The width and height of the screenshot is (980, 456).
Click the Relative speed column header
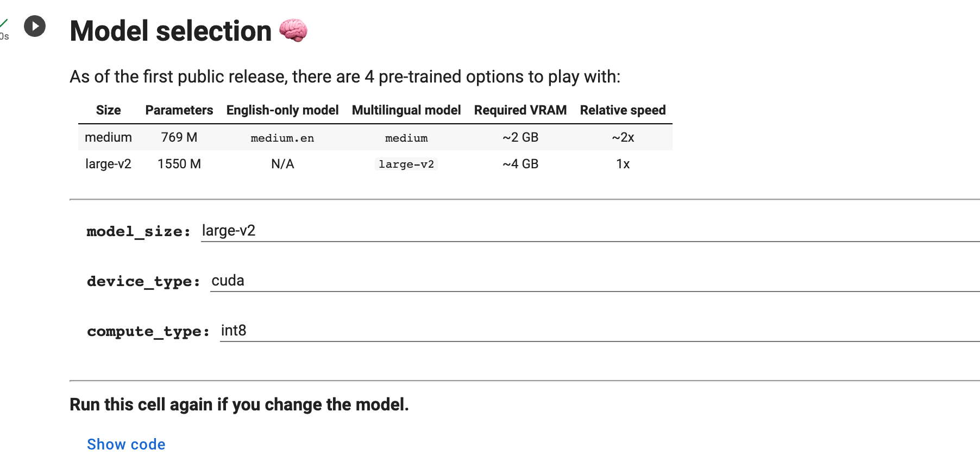pyautogui.click(x=623, y=110)
